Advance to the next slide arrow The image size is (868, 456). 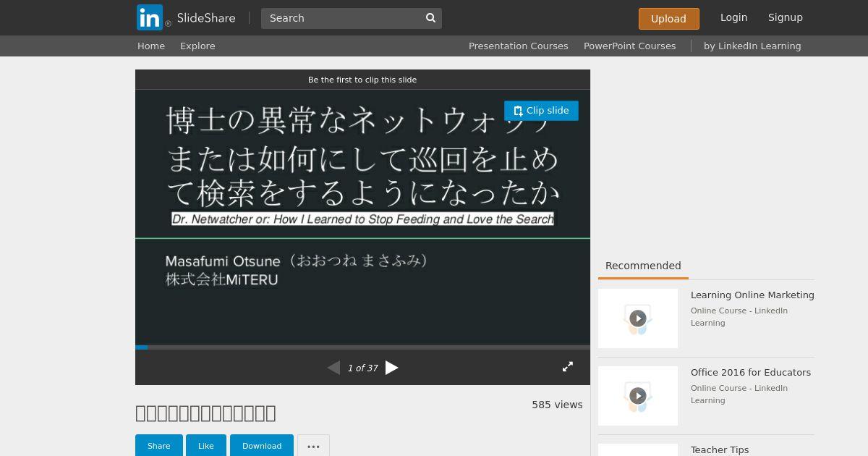click(392, 368)
